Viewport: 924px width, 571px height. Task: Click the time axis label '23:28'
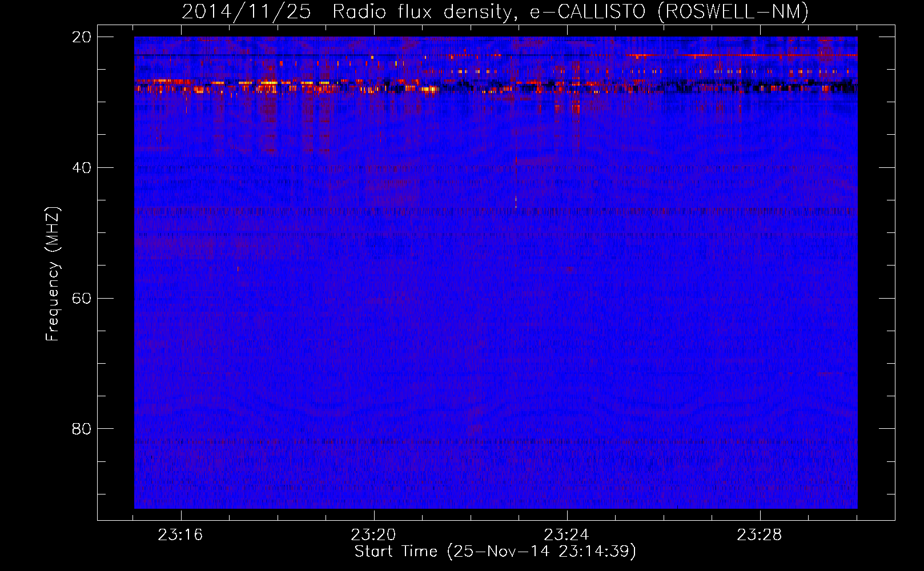(759, 535)
